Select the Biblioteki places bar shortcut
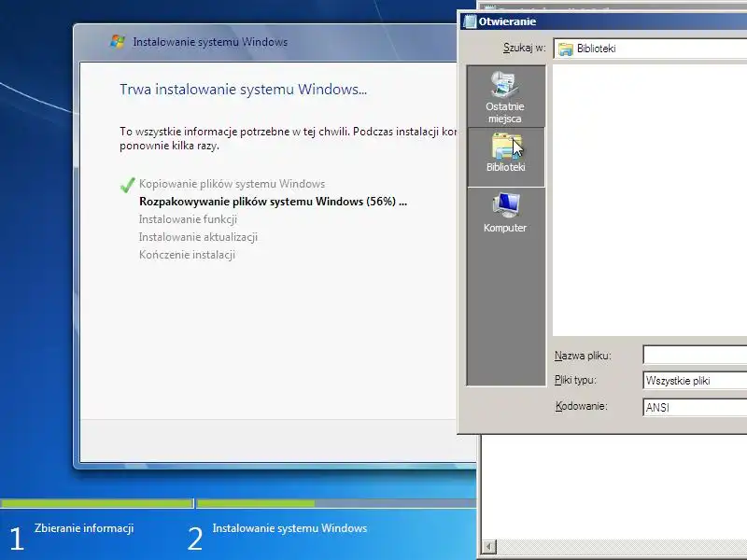Screen dimensions: 747x560 [x=505, y=157]
